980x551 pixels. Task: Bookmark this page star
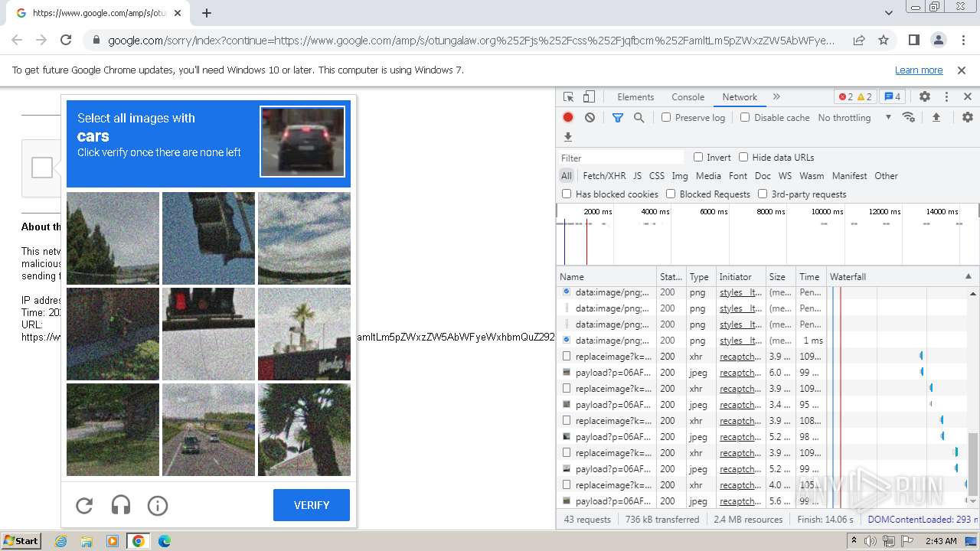tap(884, 40)
